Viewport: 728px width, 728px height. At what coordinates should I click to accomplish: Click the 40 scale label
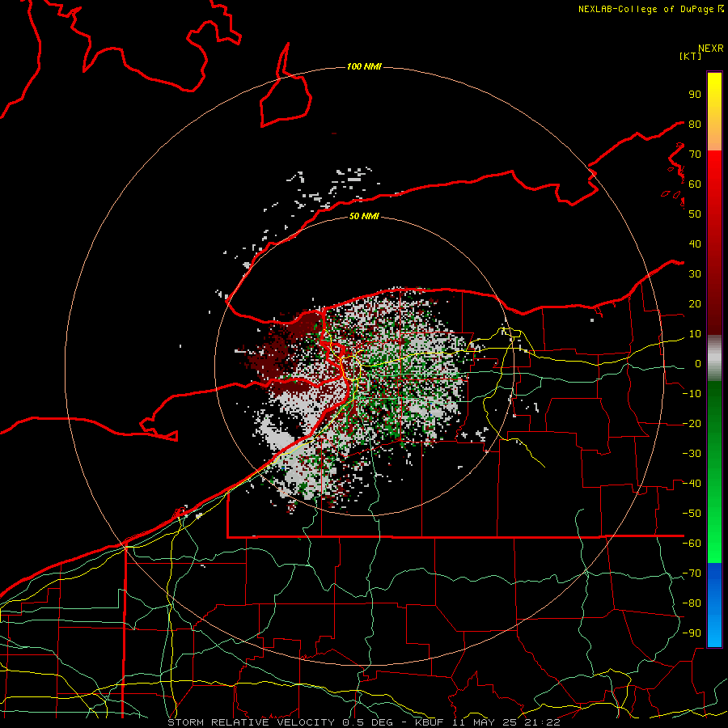point(695,243)
